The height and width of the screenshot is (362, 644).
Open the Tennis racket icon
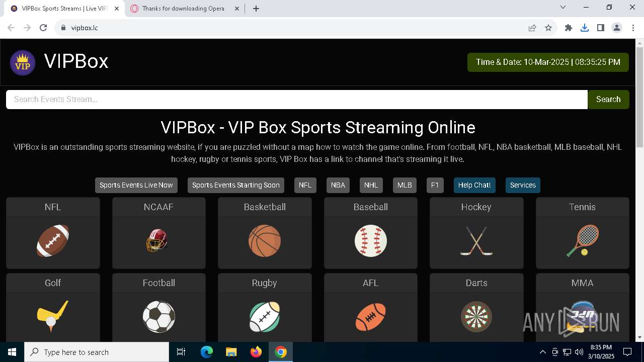coord(583,241)
